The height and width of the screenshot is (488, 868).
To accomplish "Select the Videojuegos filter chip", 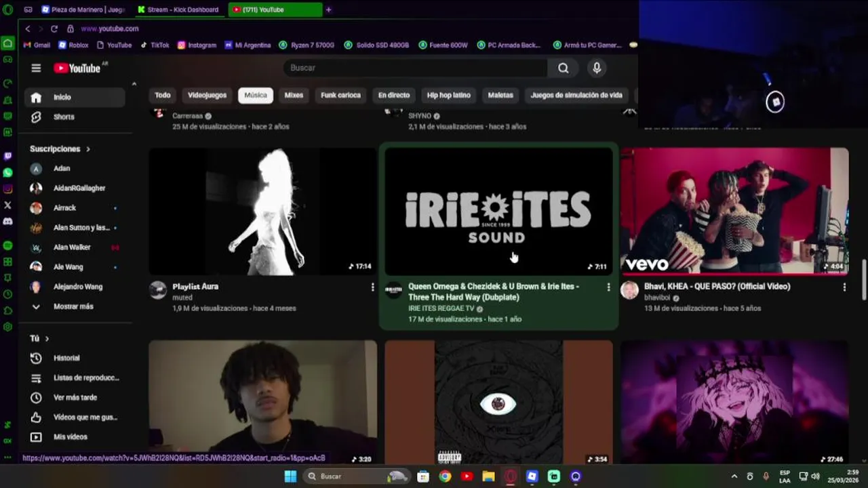I will click(x=208, y=96).
